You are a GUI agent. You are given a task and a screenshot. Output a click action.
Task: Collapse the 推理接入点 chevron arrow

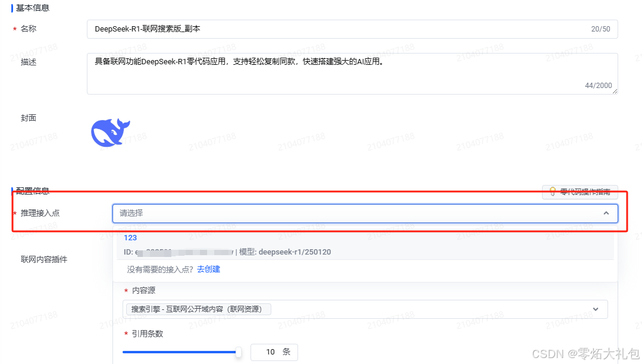tap(606, 214)
